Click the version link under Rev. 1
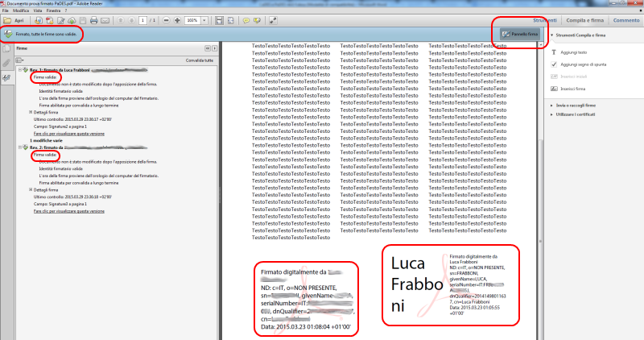This screenshot has height=340, width=644. click(69, 134)
